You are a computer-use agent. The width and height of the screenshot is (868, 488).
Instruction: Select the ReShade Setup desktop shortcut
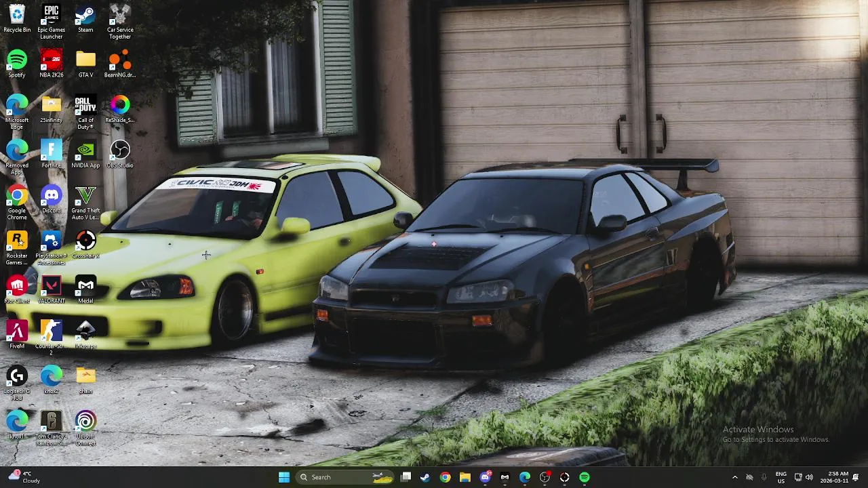pyautogui.click(x=120, y=109)
